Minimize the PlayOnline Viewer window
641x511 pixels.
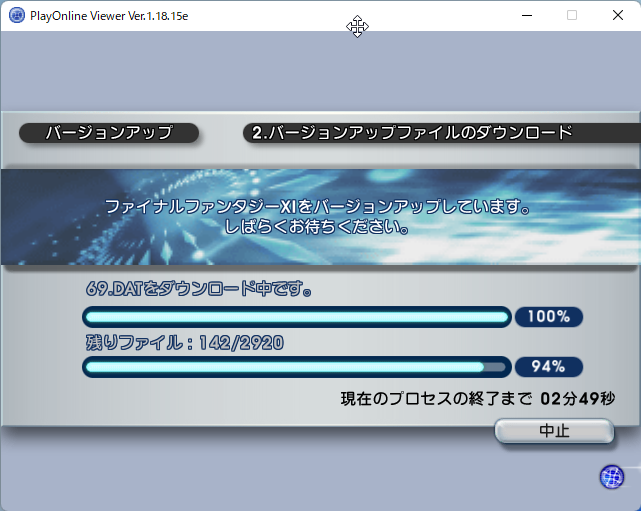pyautogui.click(x=527, y=16)
